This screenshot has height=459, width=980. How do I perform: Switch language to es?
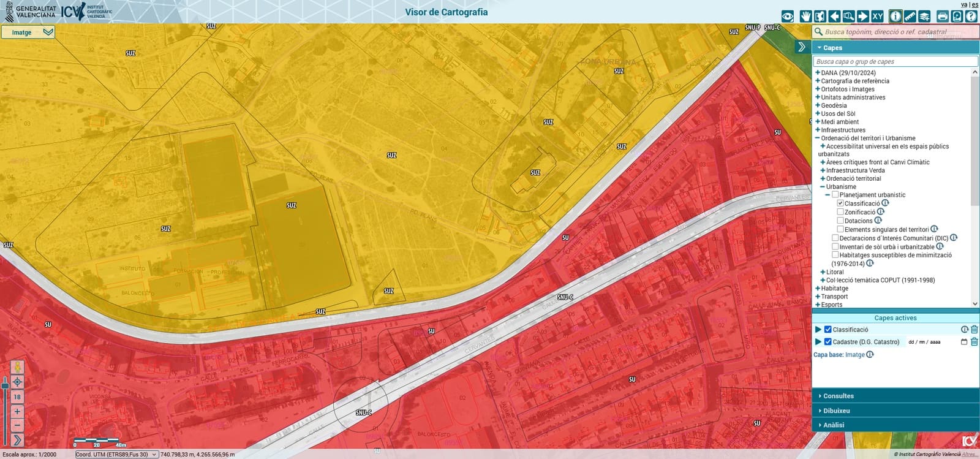coord(975,5)
